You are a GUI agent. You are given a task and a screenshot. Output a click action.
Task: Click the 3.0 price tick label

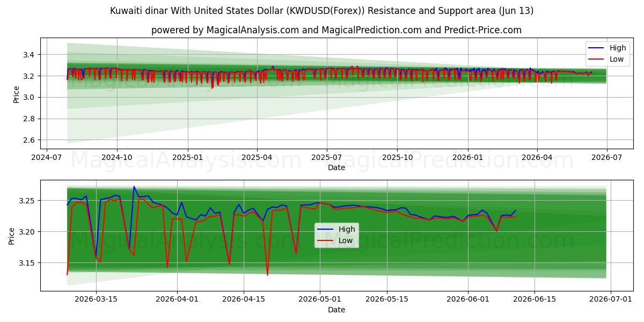click(x=30, y=97)
